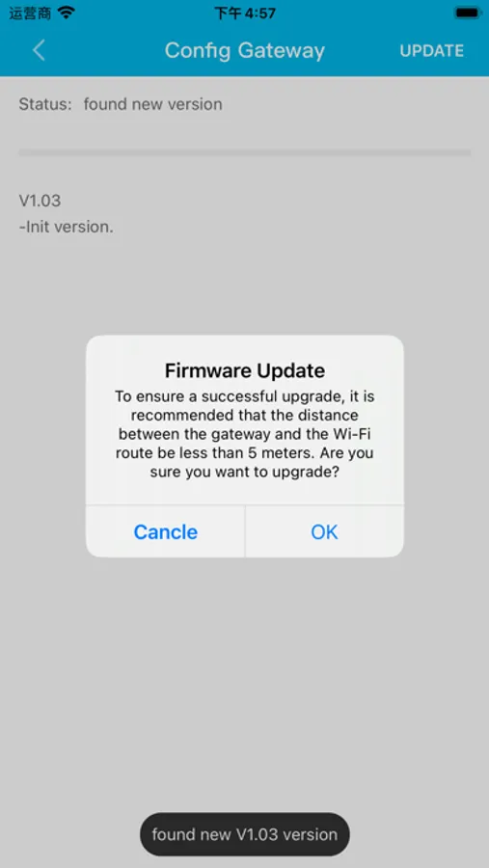Click the Config Gateway page title
The width and height of the screenshot is (489, 868).
pyautogui.click(x=244, y=50)
